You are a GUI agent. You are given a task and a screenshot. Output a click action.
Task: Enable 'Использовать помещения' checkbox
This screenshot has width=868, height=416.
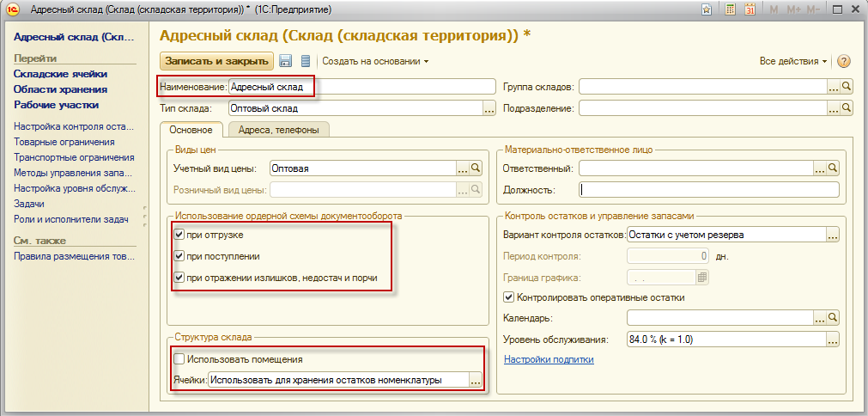(x=179, y=358)
